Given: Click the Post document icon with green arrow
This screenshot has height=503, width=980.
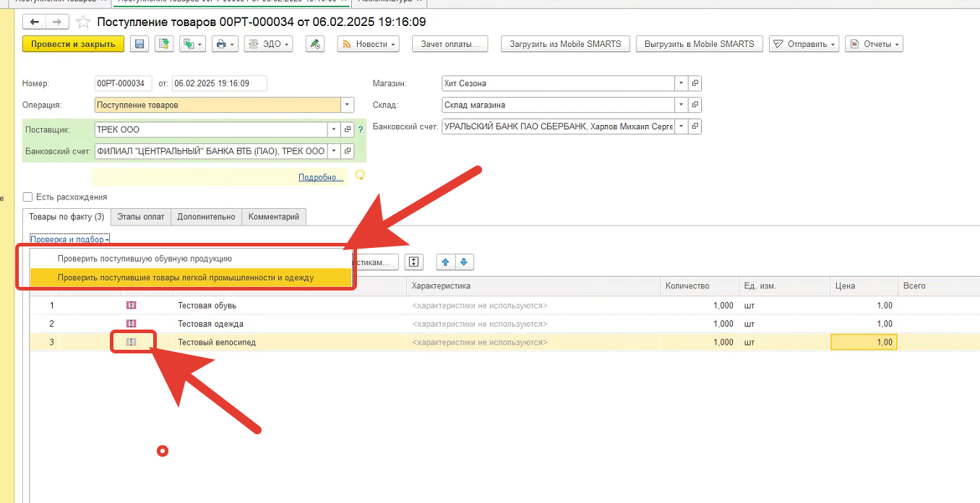Looking at the screenshot, I should (x=164, y=44).
